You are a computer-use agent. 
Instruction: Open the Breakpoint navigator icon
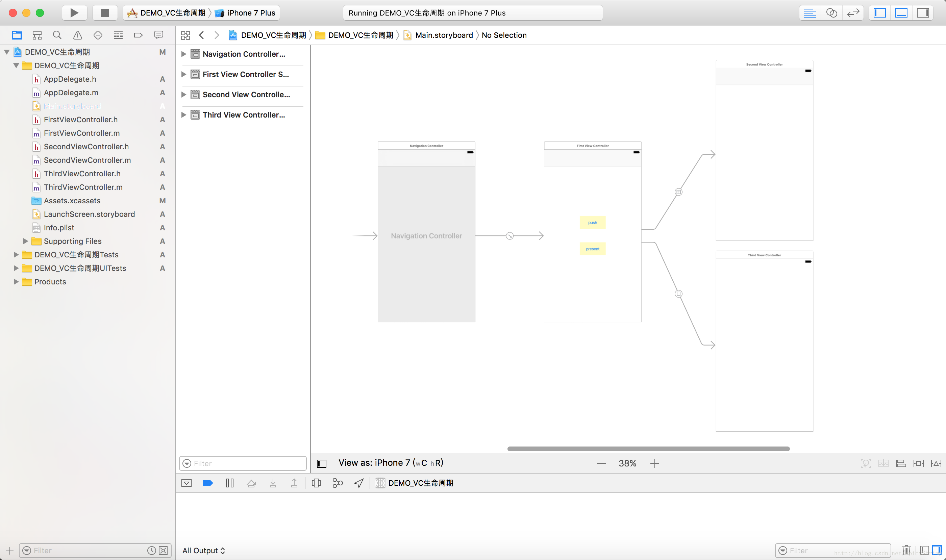[138, 35]
